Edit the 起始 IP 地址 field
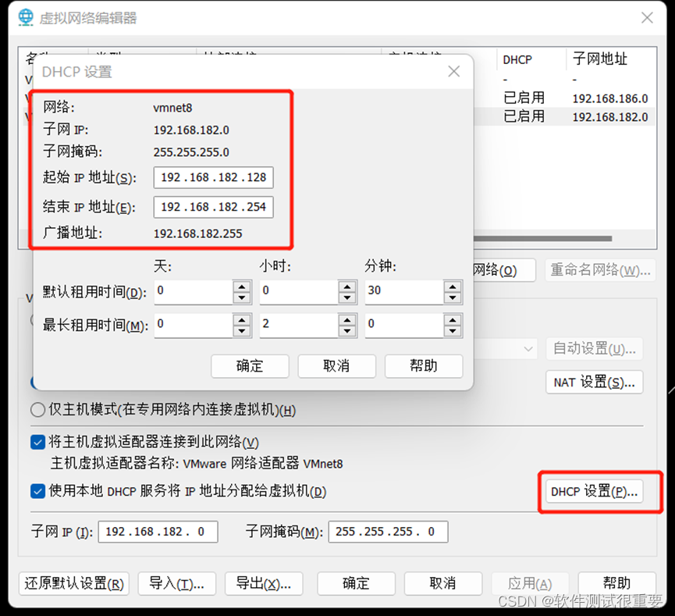This screenshot has height=616, width=675. coord(214,177)
